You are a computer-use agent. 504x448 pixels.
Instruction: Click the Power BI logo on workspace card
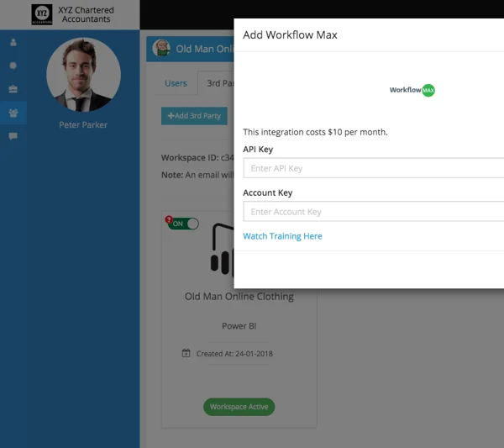(223, 250)
